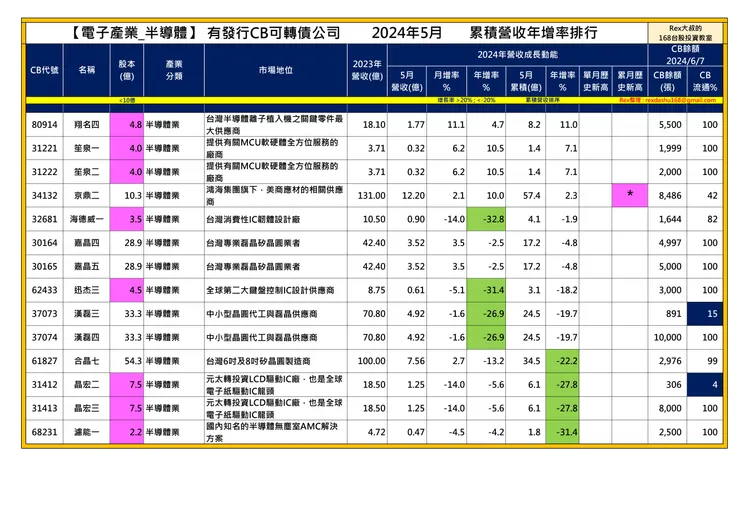Click market position text 台灣6吋及8吋矽晶圓製造商
740x523 pixels.
(x=258, y=361)
